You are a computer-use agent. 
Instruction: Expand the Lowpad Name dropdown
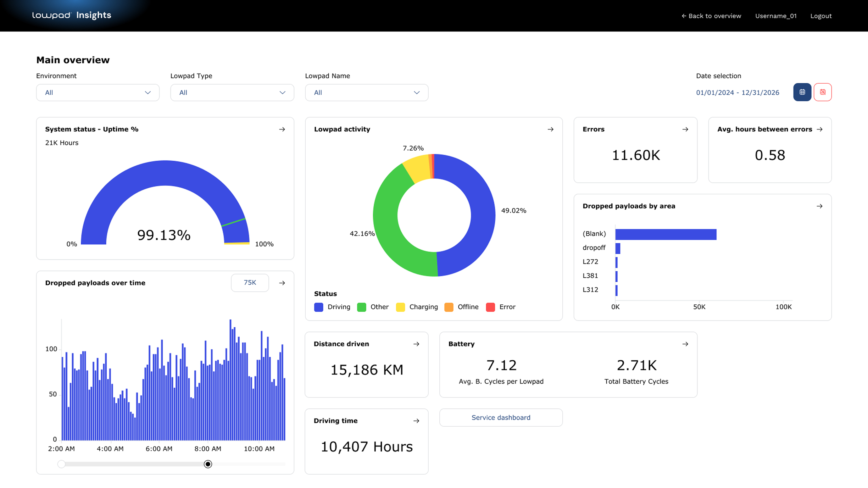pos(367,93)
